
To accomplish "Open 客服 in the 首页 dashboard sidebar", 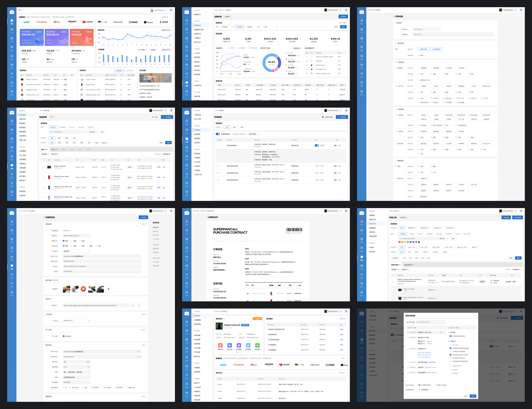I will 12,48.
